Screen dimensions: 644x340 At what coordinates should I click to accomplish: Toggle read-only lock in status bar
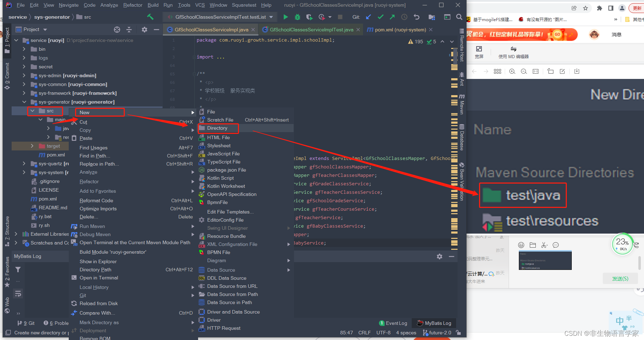[x=458, y=333]
